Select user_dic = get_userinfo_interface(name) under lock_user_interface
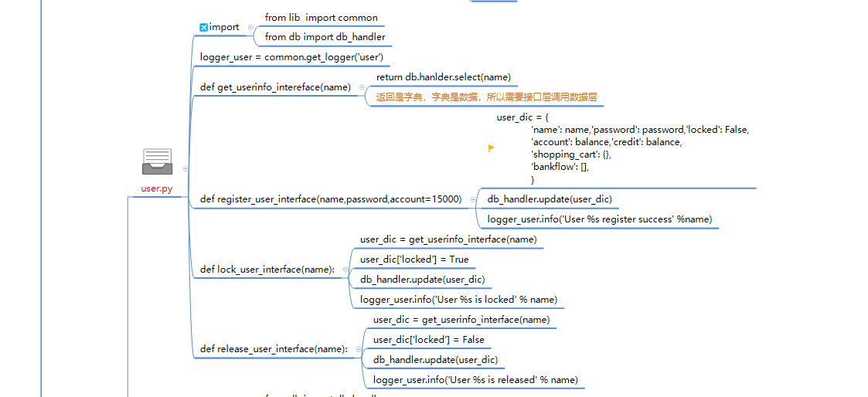The height and width of the screenshot is (397, 868). (448, 239)
